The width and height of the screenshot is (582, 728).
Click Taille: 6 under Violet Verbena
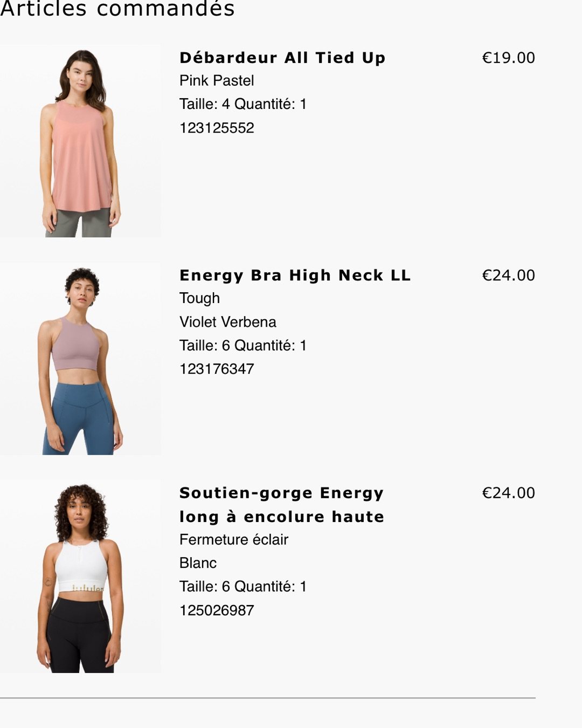pyautogui.click(x=205, y=345)
